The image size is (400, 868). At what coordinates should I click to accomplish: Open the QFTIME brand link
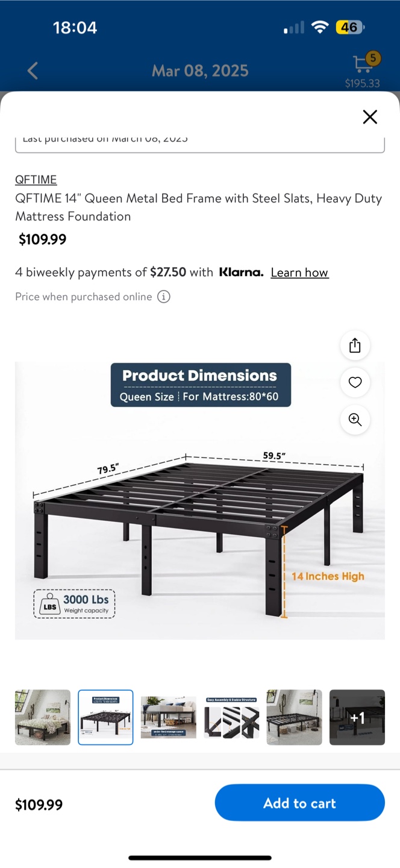tap(36, 180)
